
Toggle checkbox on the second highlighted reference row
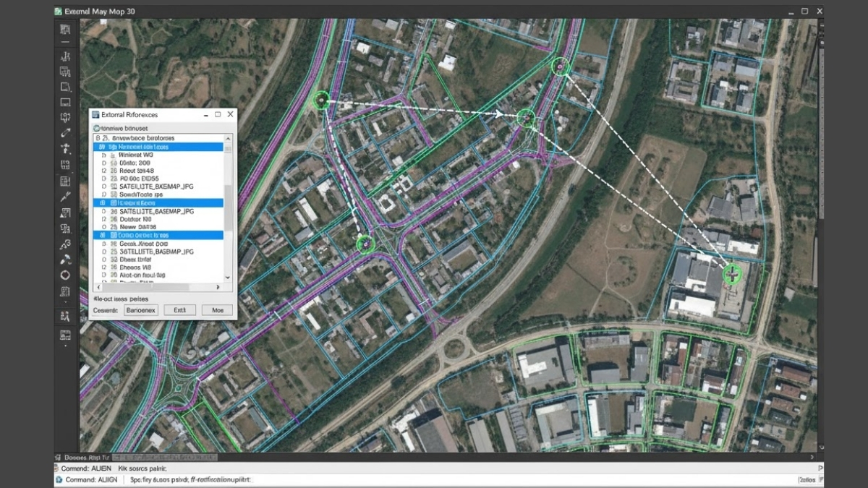[102, 203]
